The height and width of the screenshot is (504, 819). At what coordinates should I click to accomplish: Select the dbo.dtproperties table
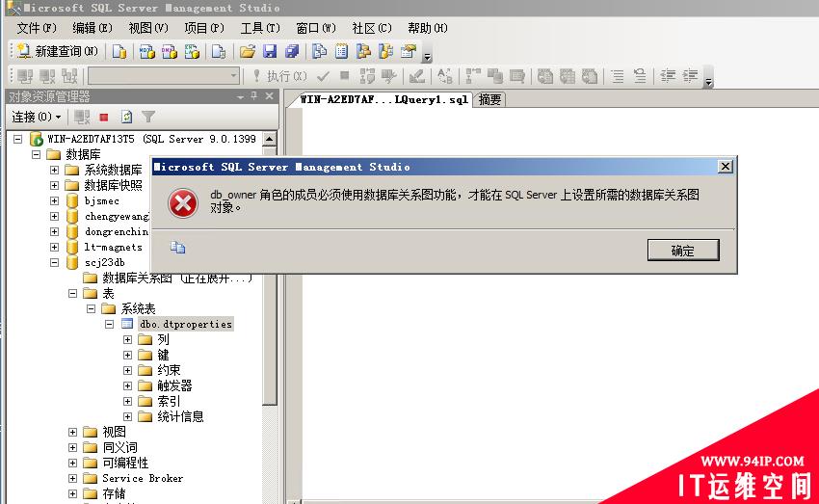coord(185,325)
